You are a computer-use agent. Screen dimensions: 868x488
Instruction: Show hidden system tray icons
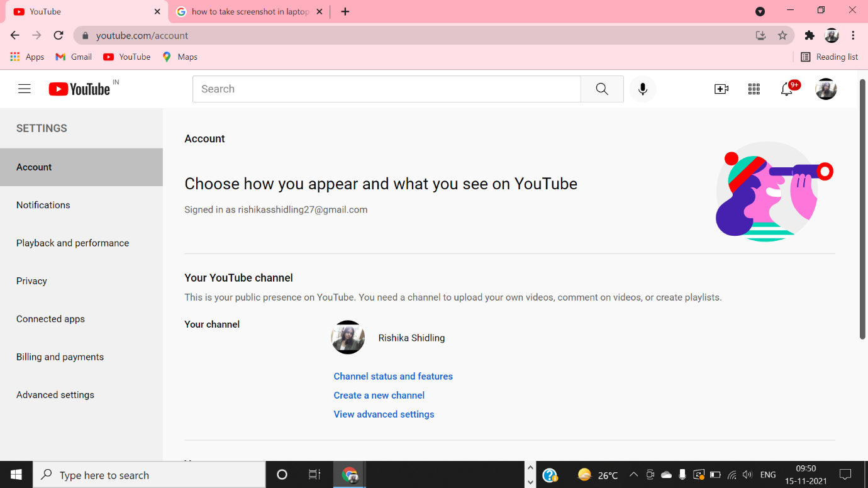coord(633,475)
